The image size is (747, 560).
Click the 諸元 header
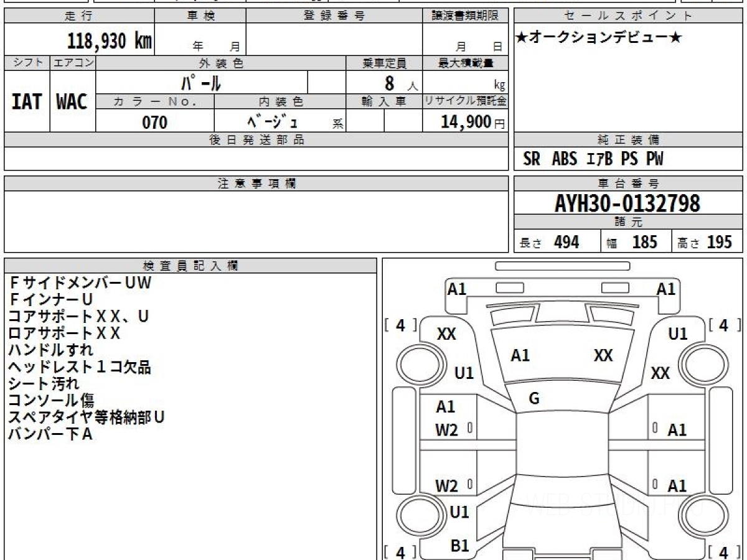coord(628,222)
